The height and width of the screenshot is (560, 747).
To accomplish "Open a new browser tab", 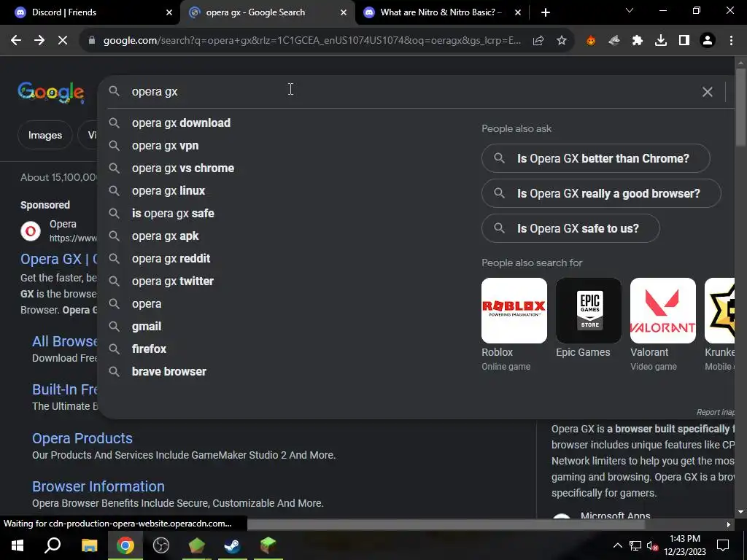I will (x=546, y=12).
